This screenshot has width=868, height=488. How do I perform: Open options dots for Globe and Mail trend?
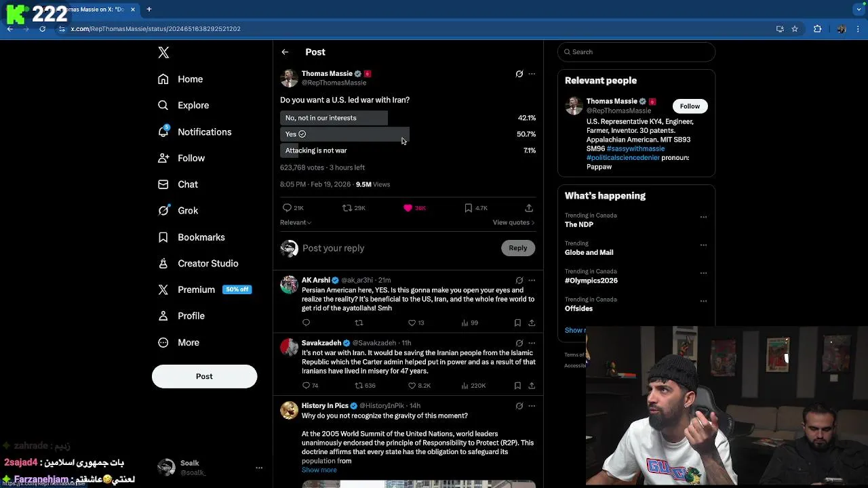(703, 245)
